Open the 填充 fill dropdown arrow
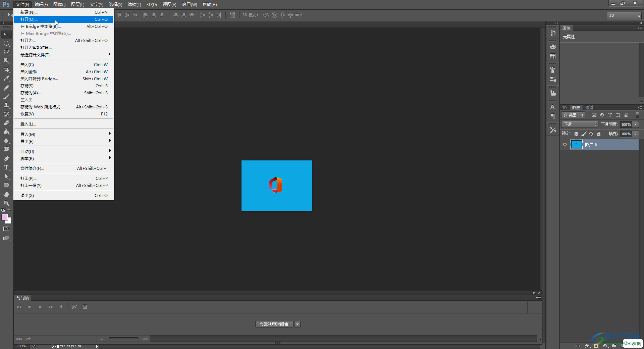644x349 pixels. pos(636,134)
